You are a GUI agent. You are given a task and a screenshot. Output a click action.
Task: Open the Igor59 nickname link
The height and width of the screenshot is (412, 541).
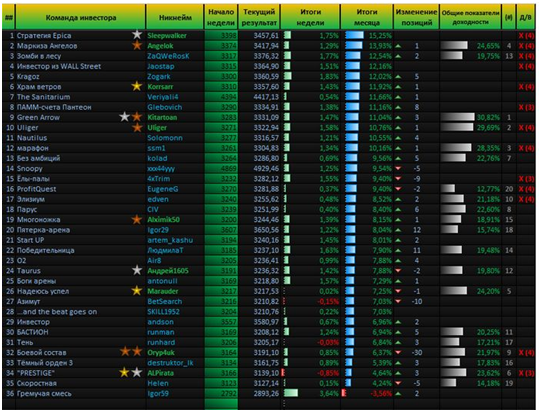click(x=158, y=393)
